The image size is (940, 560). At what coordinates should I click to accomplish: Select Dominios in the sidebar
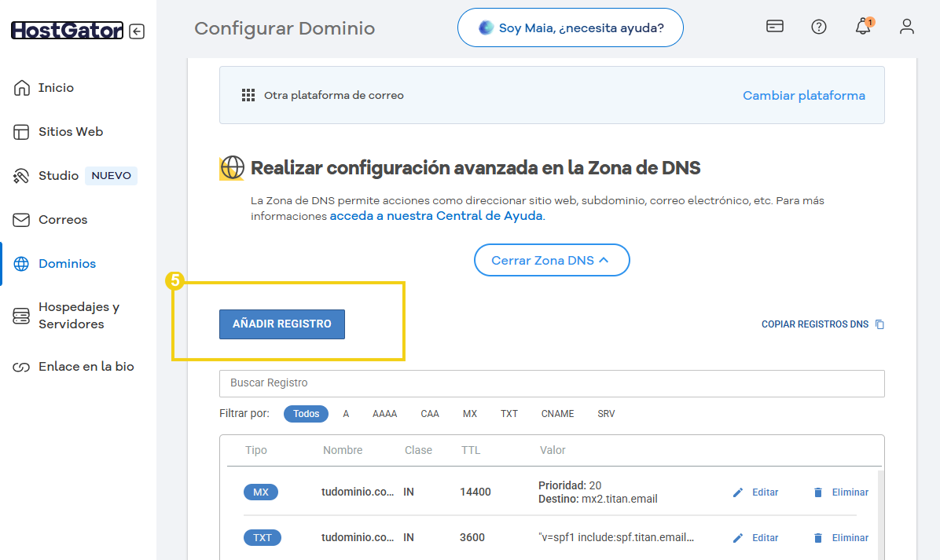coord(67,264)
